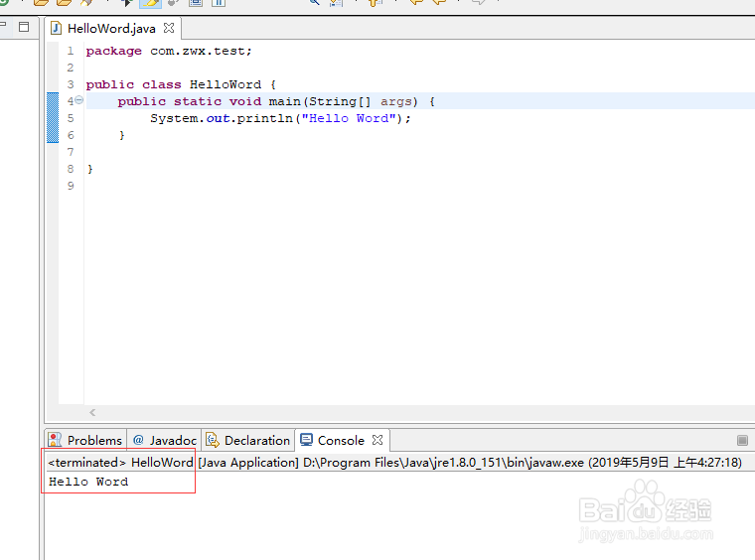Open the Javadoc tab
The image size is (755, 560).
pos(165,440)
